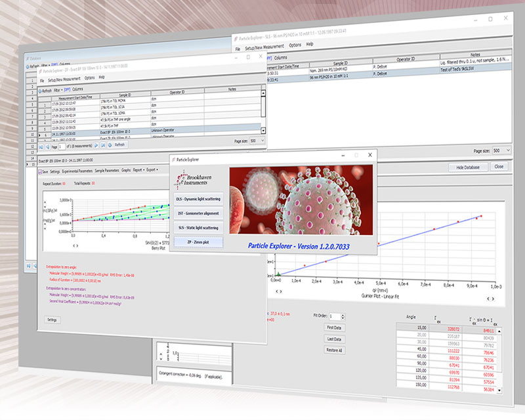Viewport: 525px width, 420px height.
Task: Open SLS - Static light scattering module
Action: pos(199,228)
